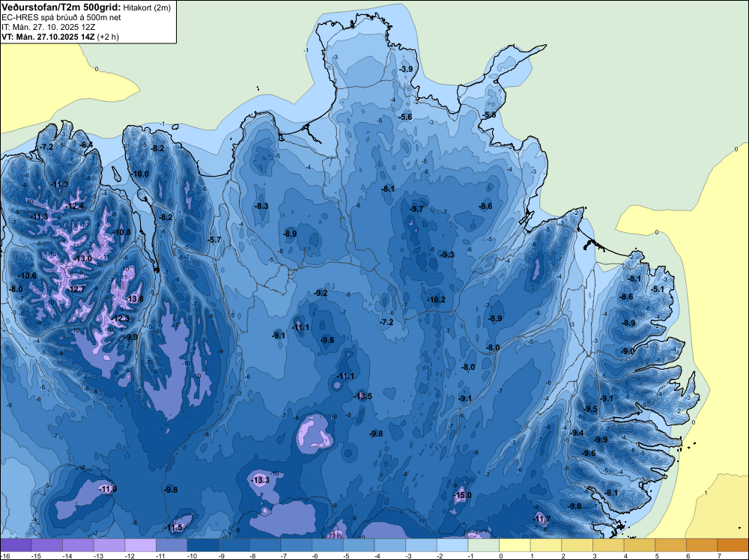749x560 pixels.
Task: Click the -13.5 temperature label
Action: pyautogui.click(x=363, y=396)
